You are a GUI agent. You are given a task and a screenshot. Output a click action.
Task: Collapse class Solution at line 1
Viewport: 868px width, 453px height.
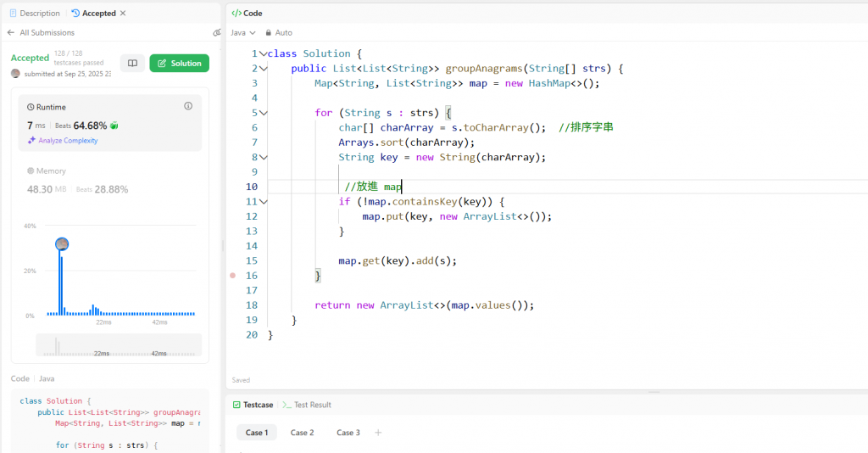(264, 53)
